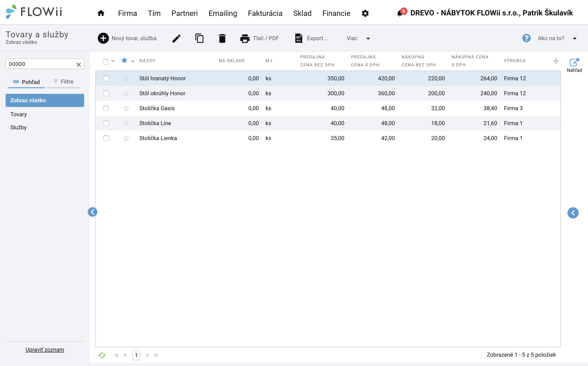Open the Ako na to? dropdown
This screenshot has width=588, height=366.
click(x=557, y=38)
